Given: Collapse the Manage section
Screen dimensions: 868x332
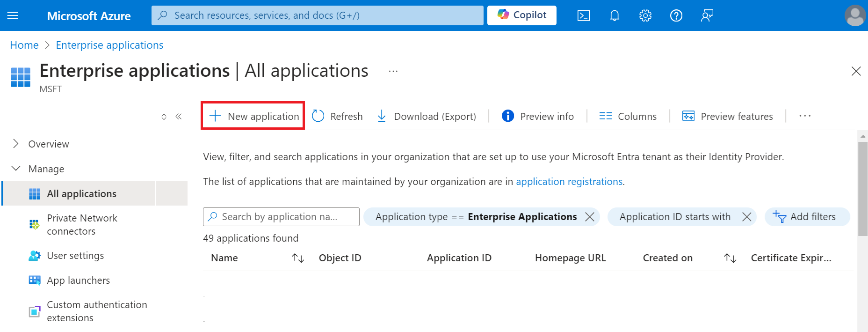Looking at the screenshot, I should tap(16, 169).
